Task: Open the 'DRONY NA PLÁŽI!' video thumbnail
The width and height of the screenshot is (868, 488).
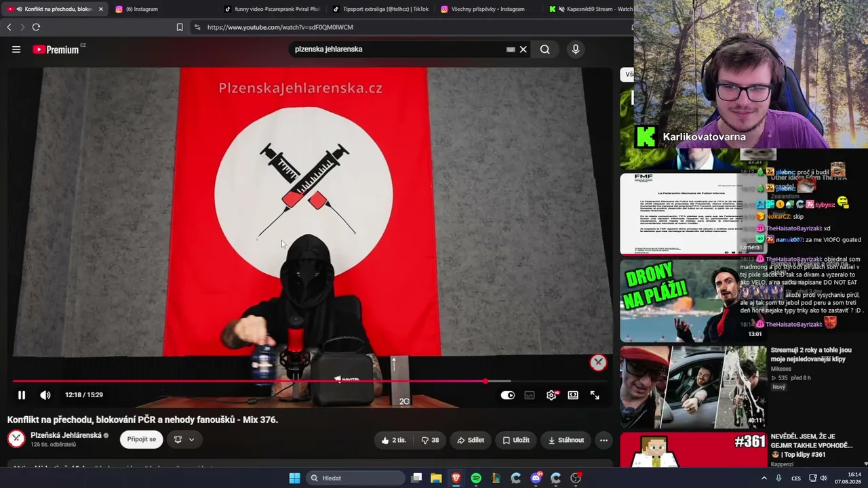Action: point(693,301)
